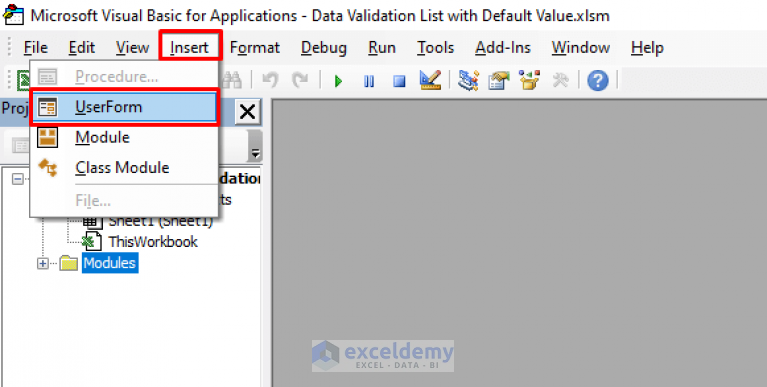The image size is (767, 387).
Task: Choose UserForm from the Insert menu
Action: click(124, 107)
